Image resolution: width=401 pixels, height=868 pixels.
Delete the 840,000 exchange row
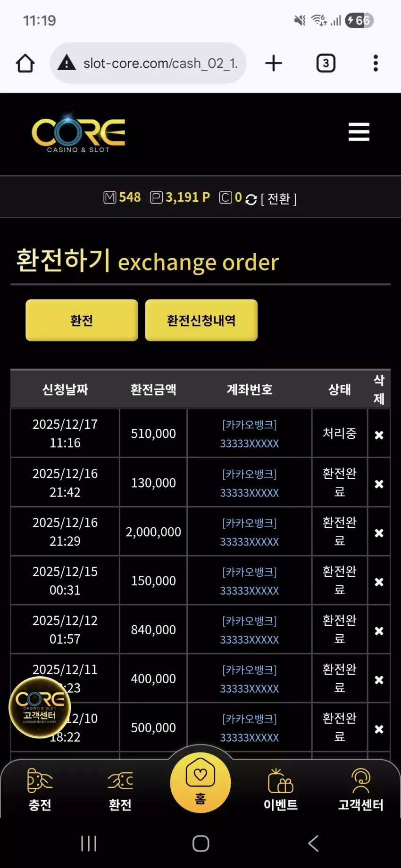pyautogui.click(x=379, y=631)
